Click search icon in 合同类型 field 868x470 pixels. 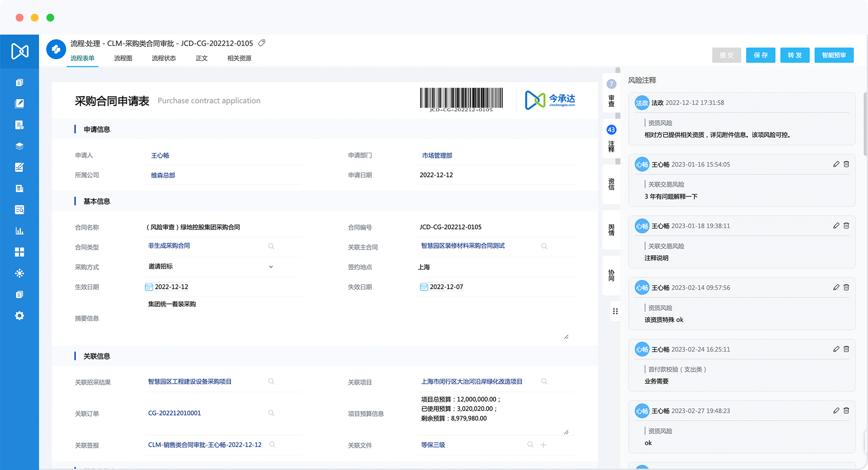pos(271,246)
